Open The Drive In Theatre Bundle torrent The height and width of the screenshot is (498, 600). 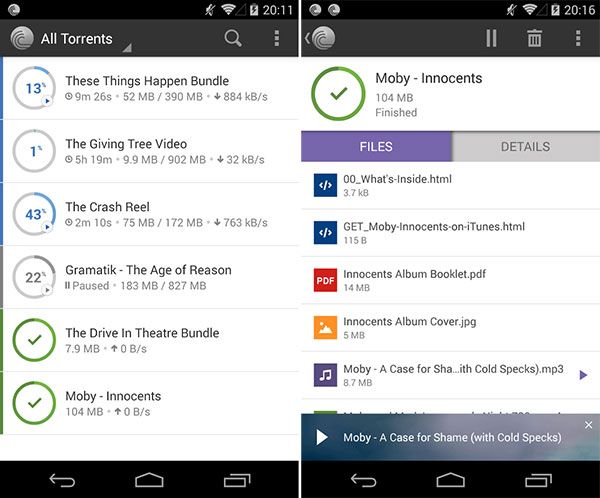[x=151, y=340]
